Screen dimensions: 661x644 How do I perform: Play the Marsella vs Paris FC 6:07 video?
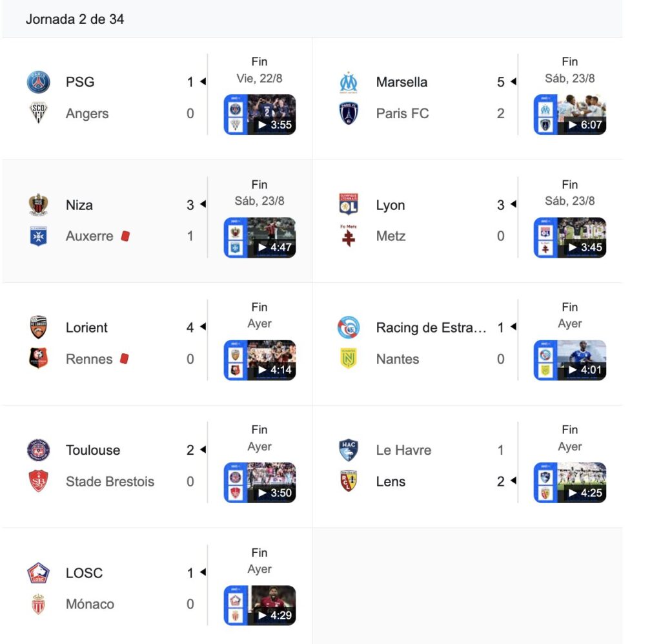point(570,115)
